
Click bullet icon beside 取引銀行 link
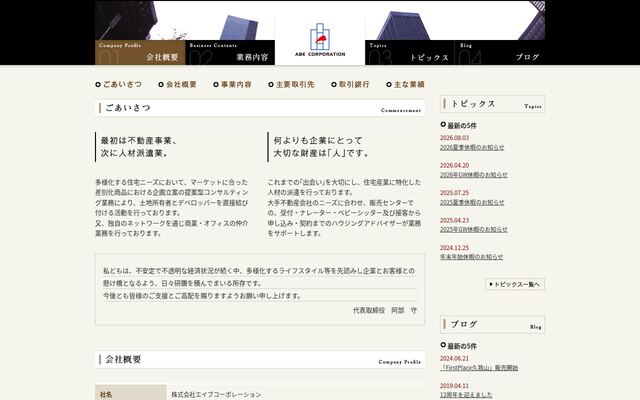[334, 84]
